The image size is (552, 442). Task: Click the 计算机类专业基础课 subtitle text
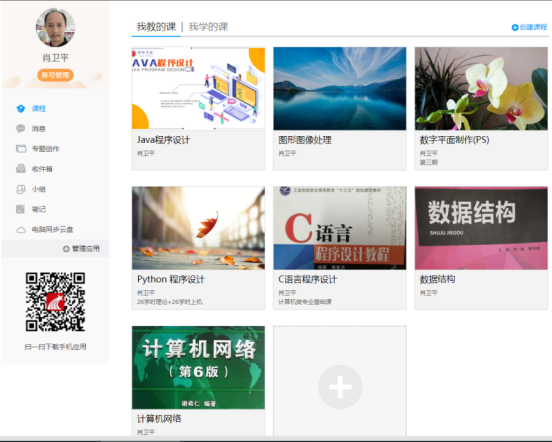305,302
